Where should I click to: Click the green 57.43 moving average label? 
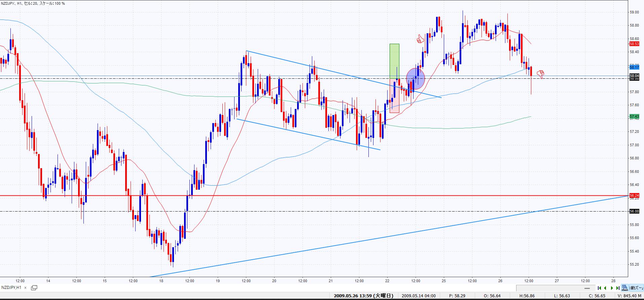tap(634, 117)
